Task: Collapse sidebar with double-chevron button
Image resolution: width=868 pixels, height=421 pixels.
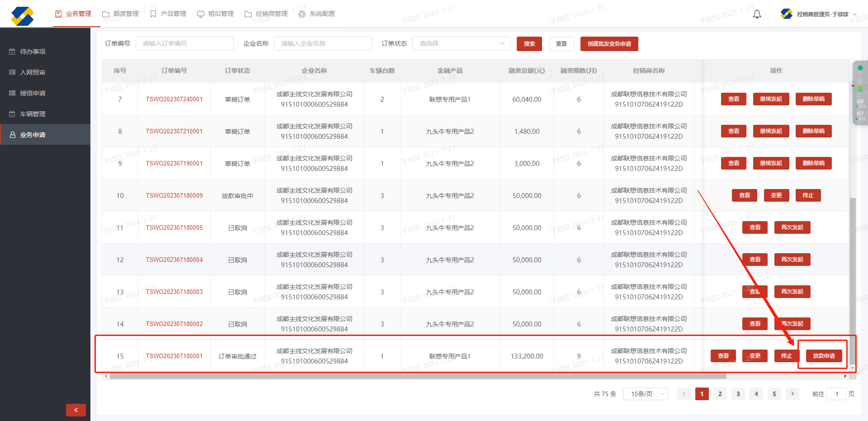Action: click(x=76, y=410)
